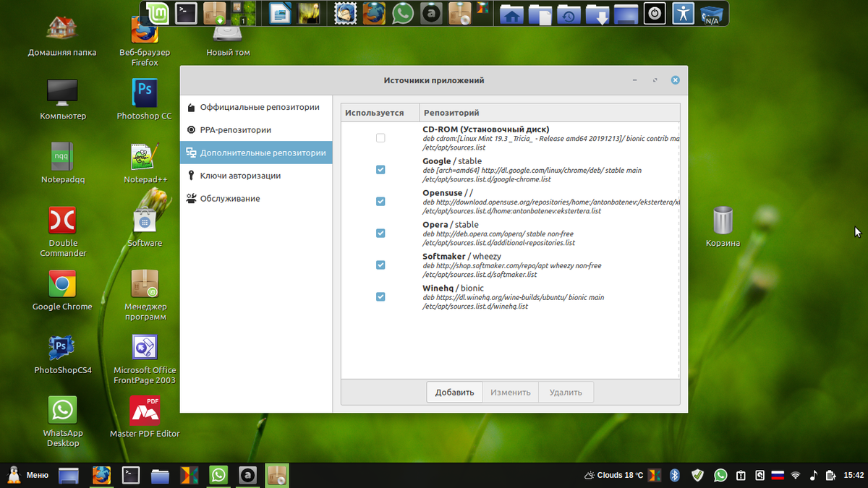
Task: Toggle the Opera stable repository checkbox
Action: click(380, 234)
